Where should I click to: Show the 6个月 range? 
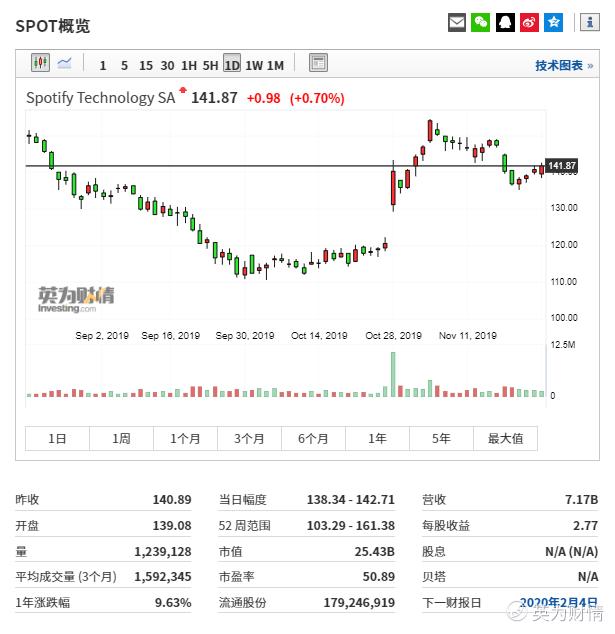coord(313,438)
